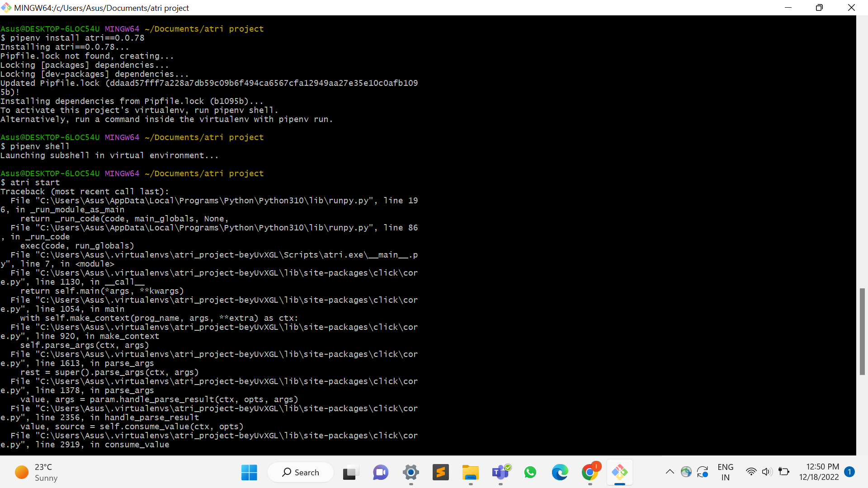Launch Microsoft Teams
868x488 pixels.
pyautogui.click(x=500, y=472)
